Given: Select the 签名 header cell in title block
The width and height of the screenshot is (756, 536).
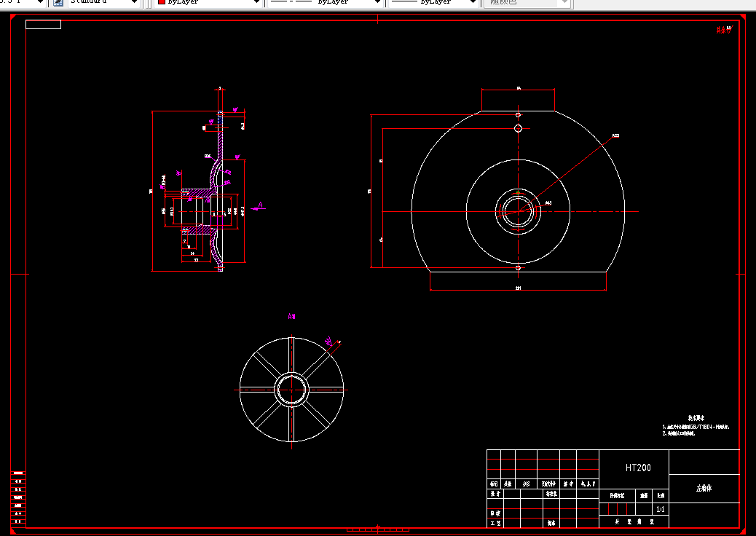Looking at the screenshot, I should pyautogui.click(x=568, y=484).
